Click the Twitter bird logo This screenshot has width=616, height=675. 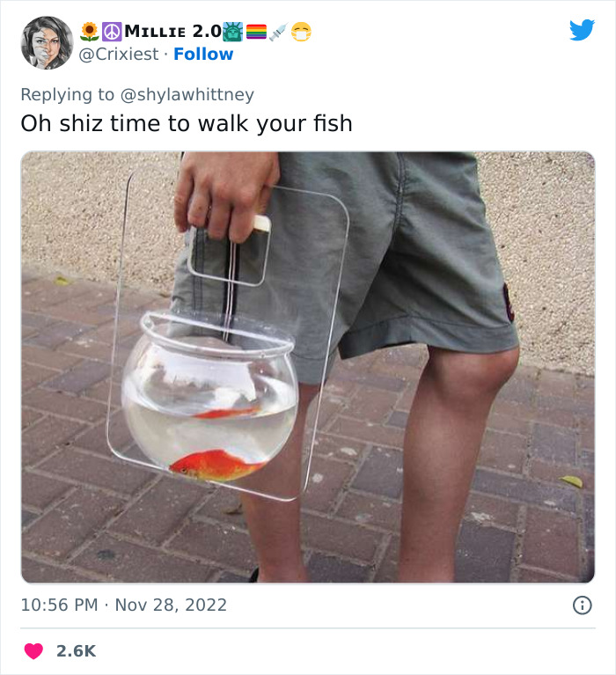pyautogui.click(x=582, y=31)
